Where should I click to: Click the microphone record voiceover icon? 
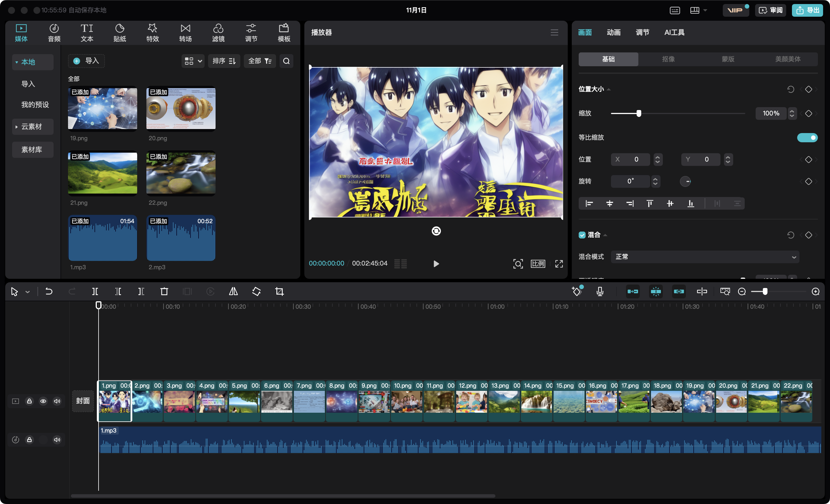[600, 291]
